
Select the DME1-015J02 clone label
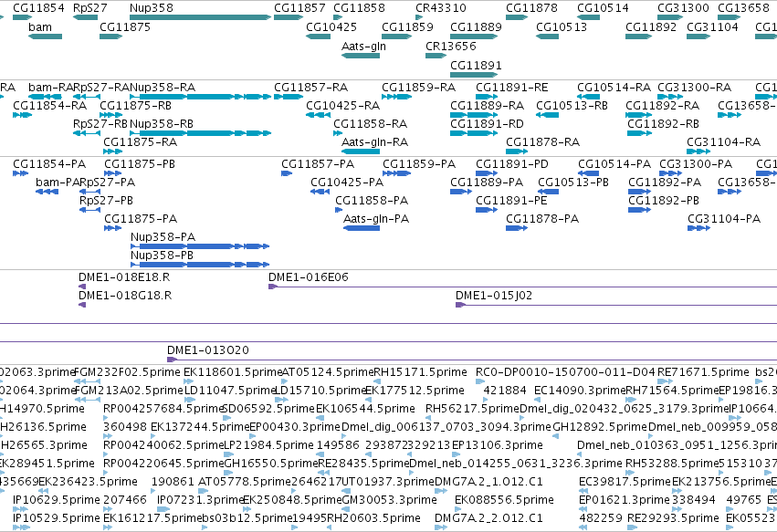point(494,296)
